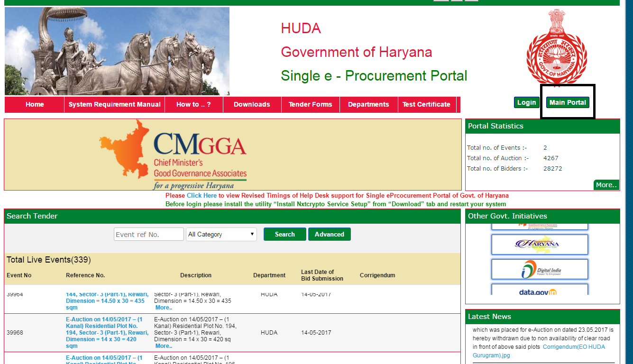Click the Reference No. column header
Image resolution: width=633 pixels, height=364 pixels.
[85, 275]
